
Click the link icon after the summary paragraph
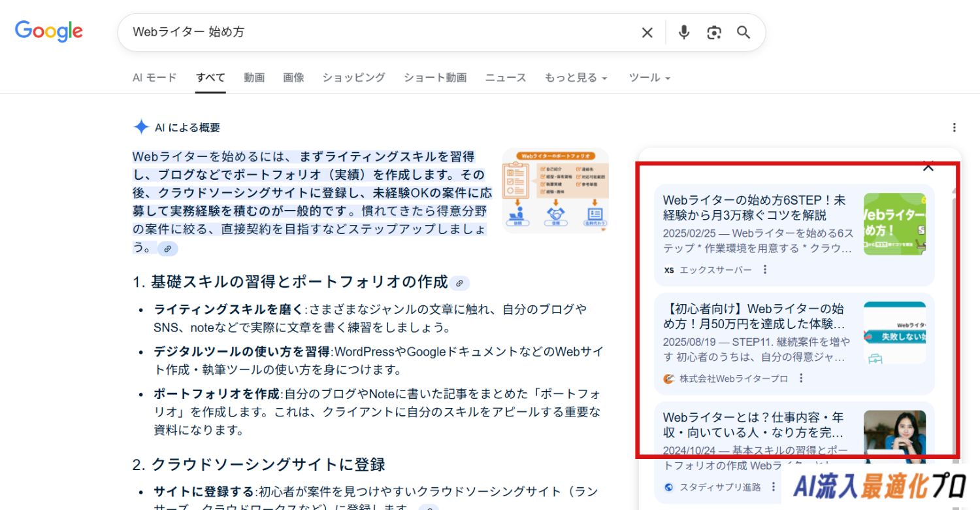[x=168, y=249]
